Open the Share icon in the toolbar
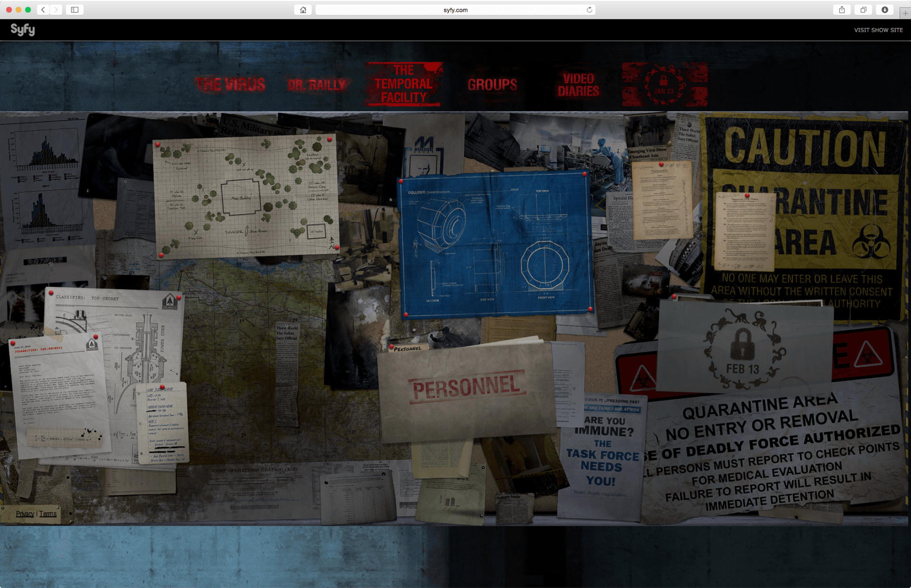Viewport: 911px width, 588px height. coord(842,10)
